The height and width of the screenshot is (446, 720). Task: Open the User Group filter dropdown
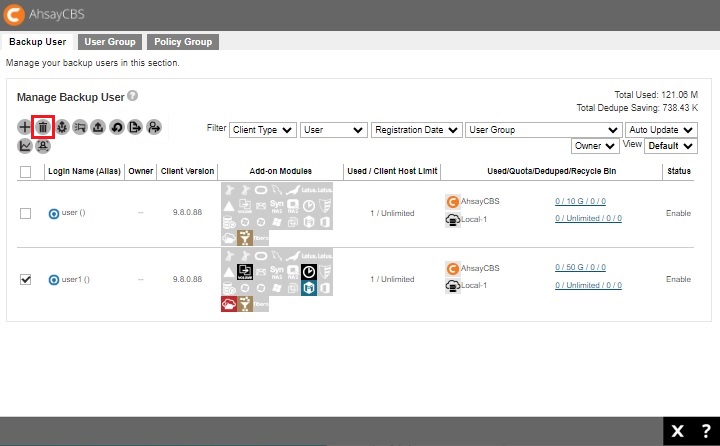[x=544, y=130]
